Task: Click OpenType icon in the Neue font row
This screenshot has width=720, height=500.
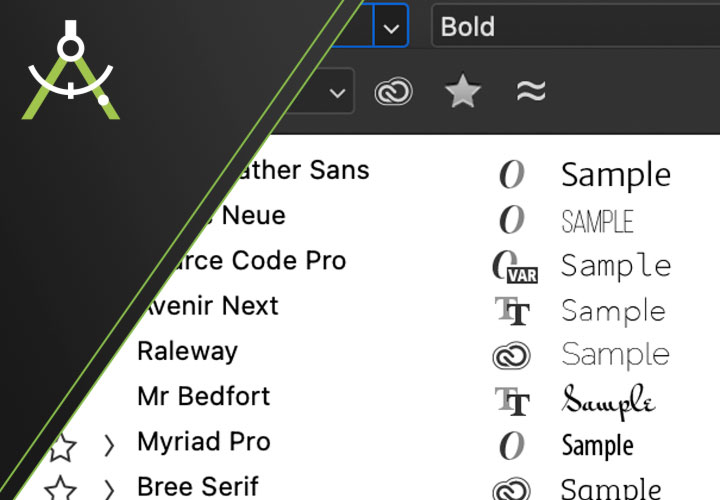Action: (x=512, y=219)
